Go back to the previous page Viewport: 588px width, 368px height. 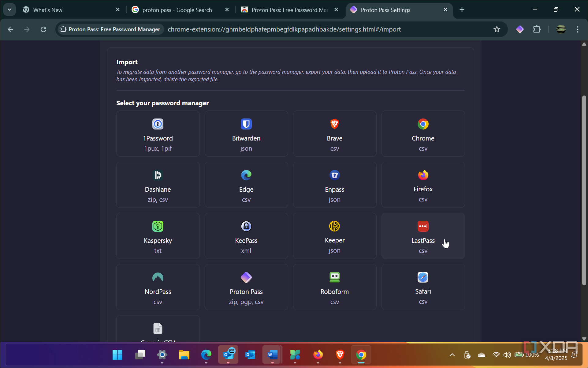10,29
